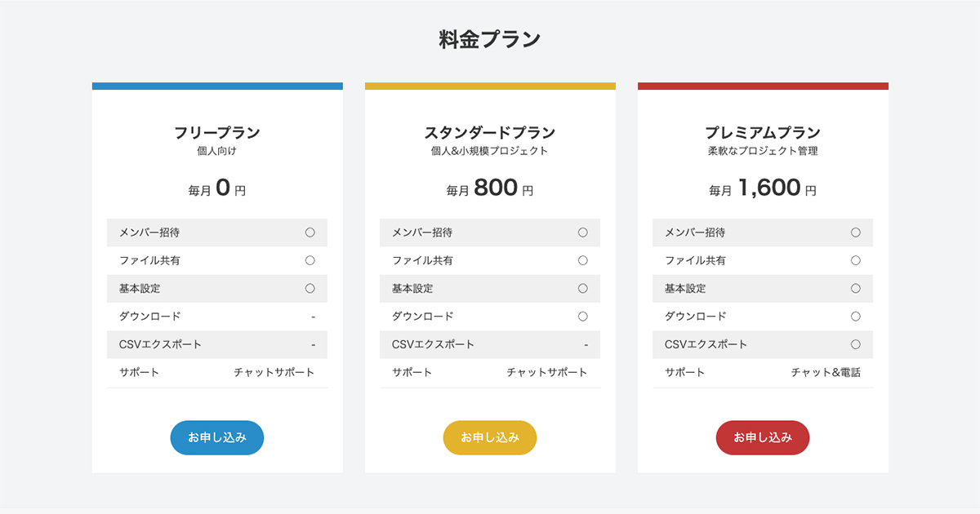The image size is (980, 514).
Task: Click the 毎月 800 円 price
Action: tap(489, 188)
